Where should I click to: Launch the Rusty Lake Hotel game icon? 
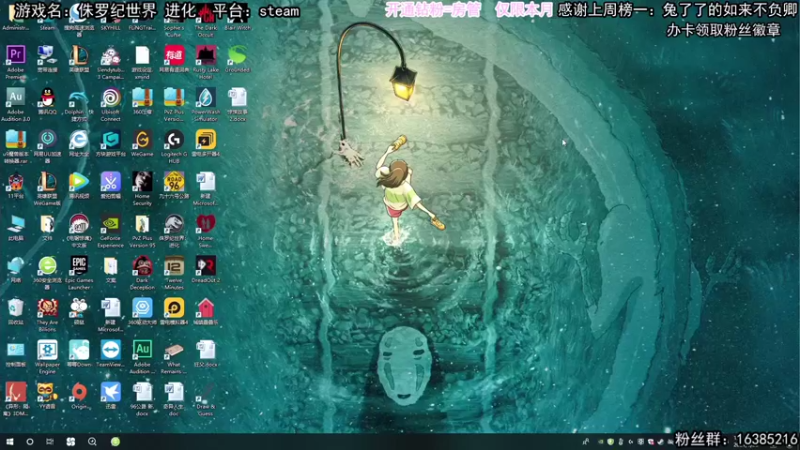click(x=206, y=55)
